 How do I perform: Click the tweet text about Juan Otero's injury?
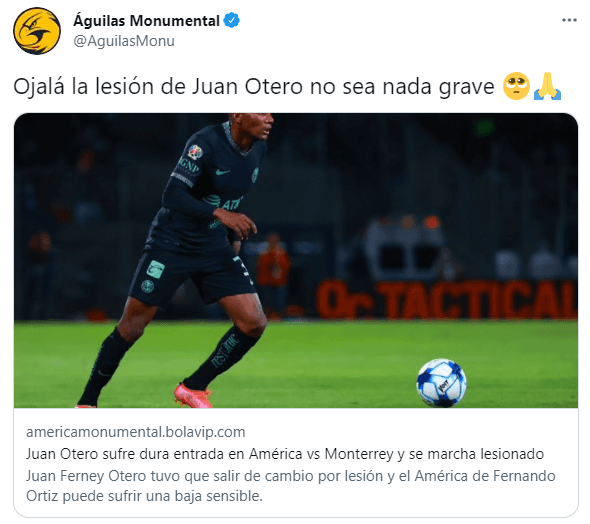tap(254, 87)
